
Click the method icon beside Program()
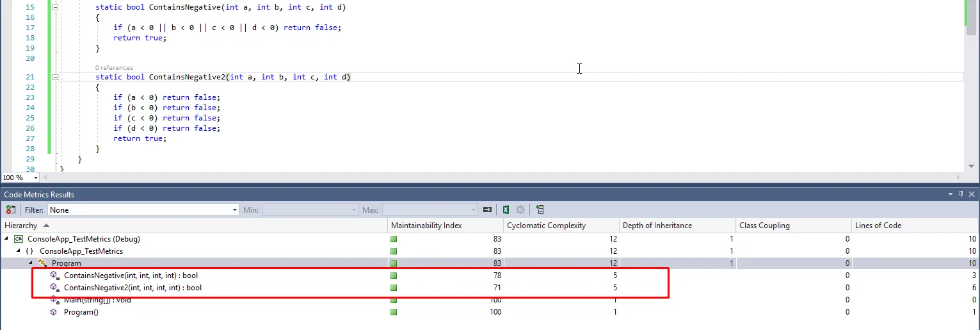55,312
